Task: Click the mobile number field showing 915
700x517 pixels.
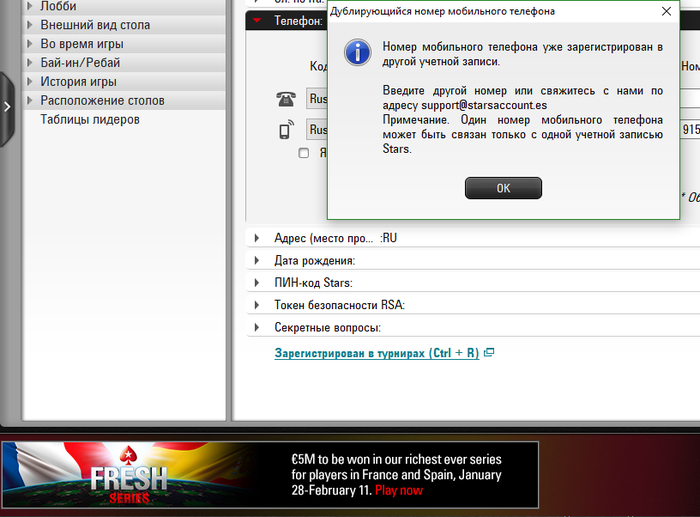Action: tap(690, 129)
